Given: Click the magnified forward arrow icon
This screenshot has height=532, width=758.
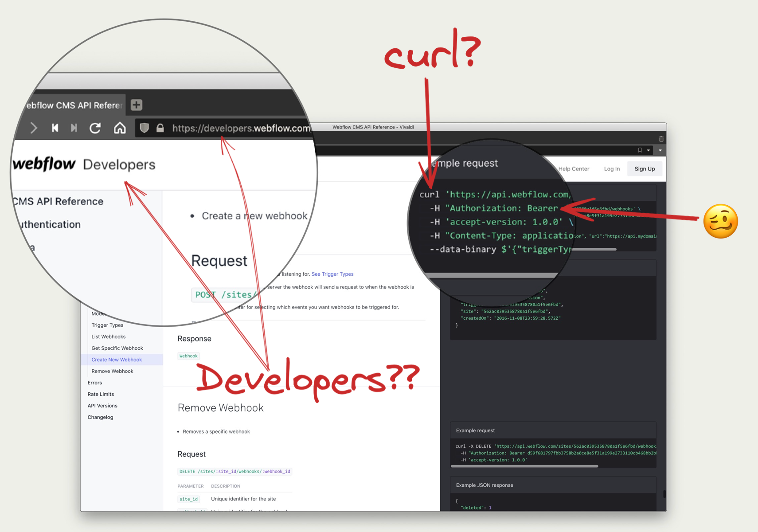Looking at the screenshot, I should (x=34, y=128).
